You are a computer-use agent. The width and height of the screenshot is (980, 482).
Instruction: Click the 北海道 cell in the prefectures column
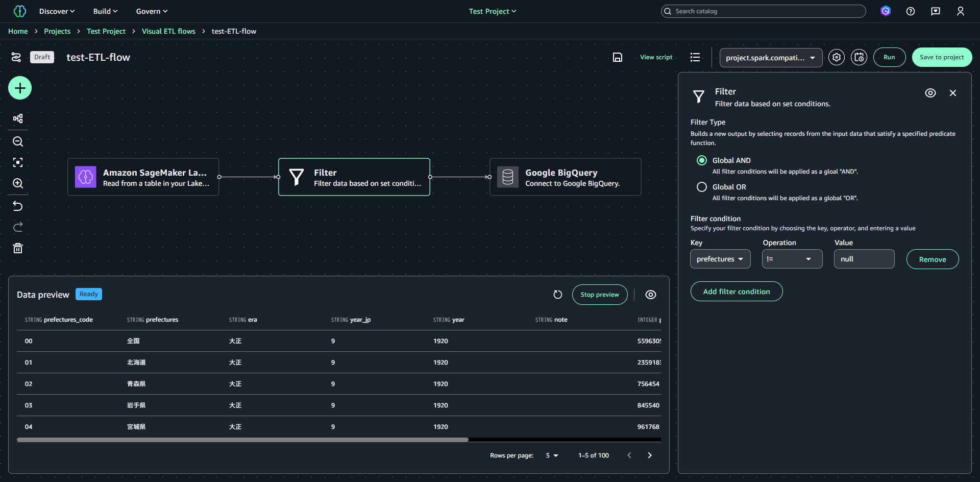point(136,363)
